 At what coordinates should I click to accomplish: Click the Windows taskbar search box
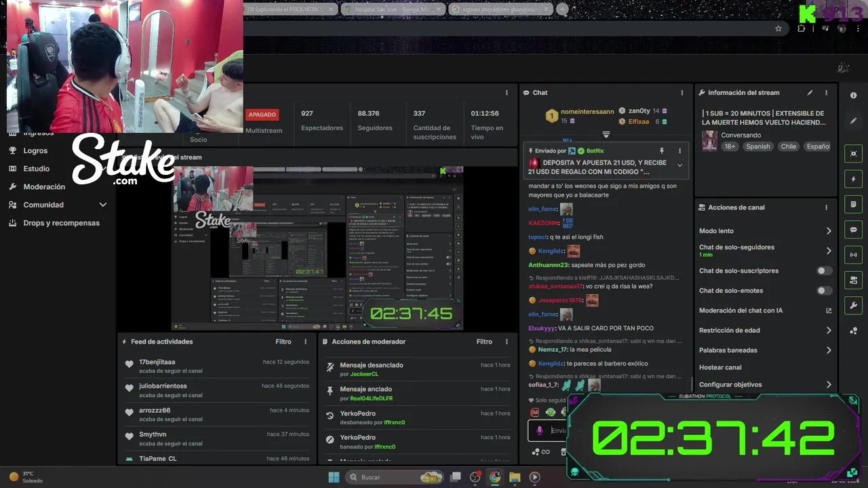click(x=395, y=477)
